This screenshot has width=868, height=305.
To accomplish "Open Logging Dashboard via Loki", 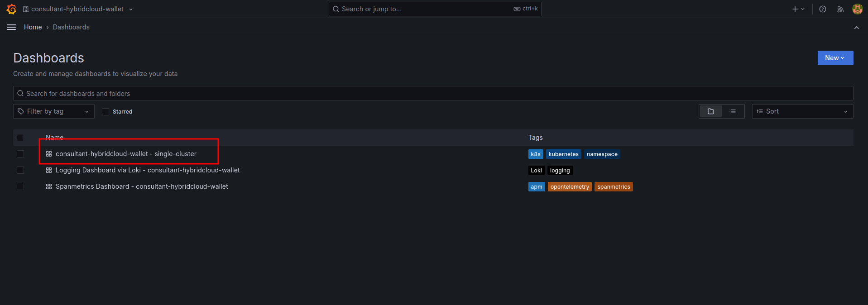I will [148, 170].
